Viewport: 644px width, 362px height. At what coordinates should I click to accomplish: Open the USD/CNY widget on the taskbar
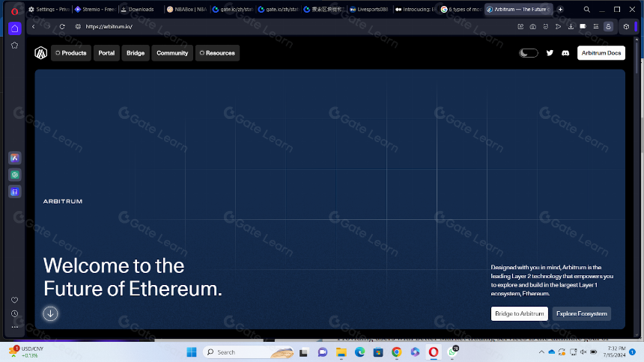[x=27, y=352]
